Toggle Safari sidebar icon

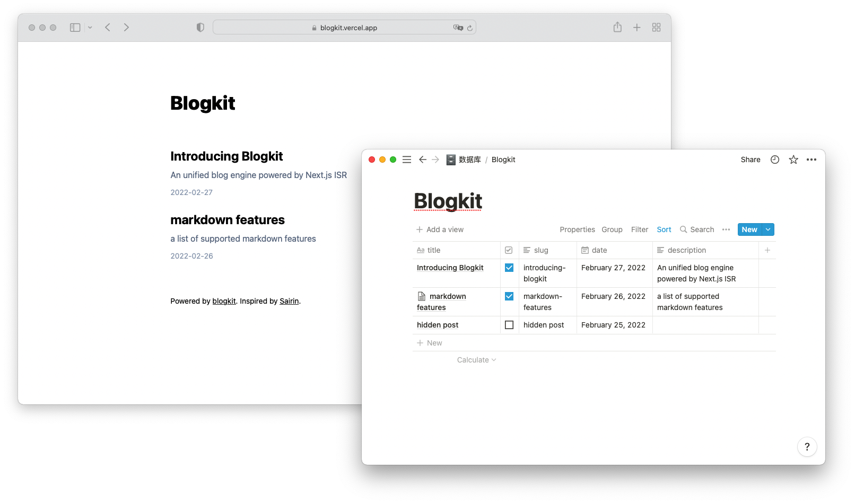click(75, 28)
